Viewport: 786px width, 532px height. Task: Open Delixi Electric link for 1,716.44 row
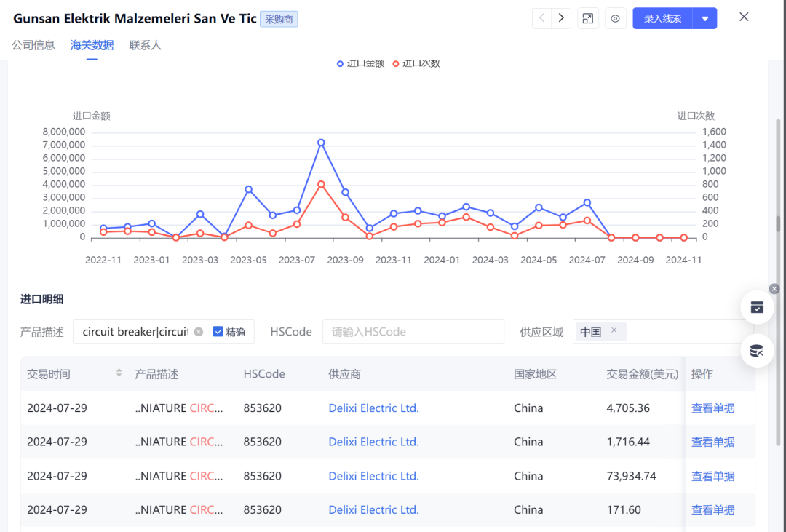pos(373,442)
